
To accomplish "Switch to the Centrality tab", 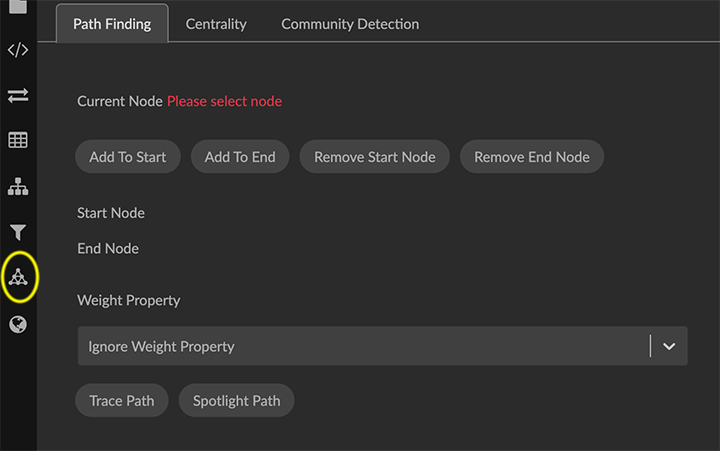I will pos(216,24).
